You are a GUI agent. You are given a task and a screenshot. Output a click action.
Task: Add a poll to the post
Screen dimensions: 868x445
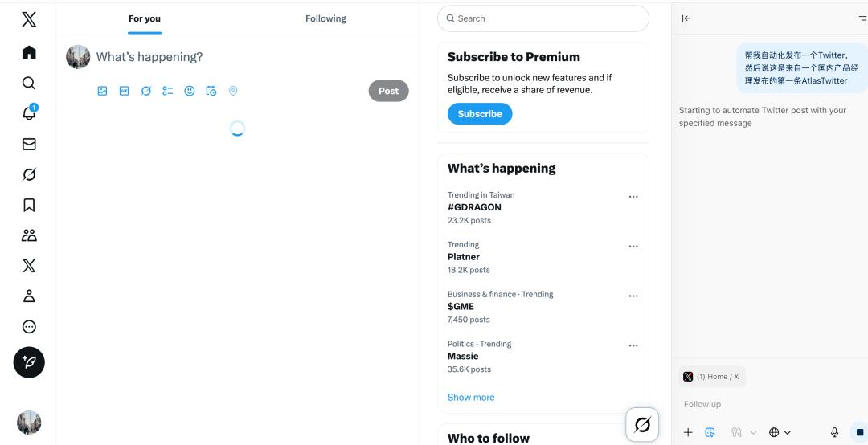pos(167,91)
